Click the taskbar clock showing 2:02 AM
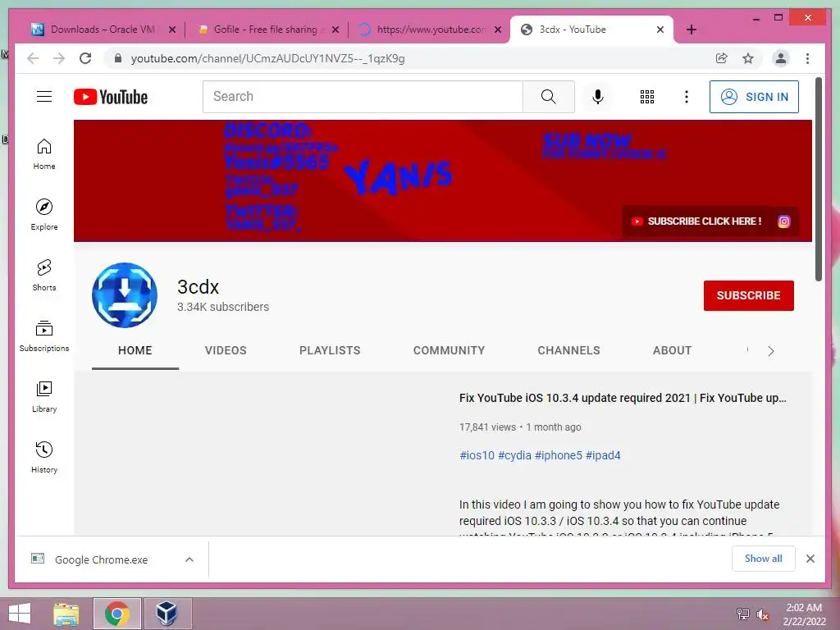 click(804, 614)
